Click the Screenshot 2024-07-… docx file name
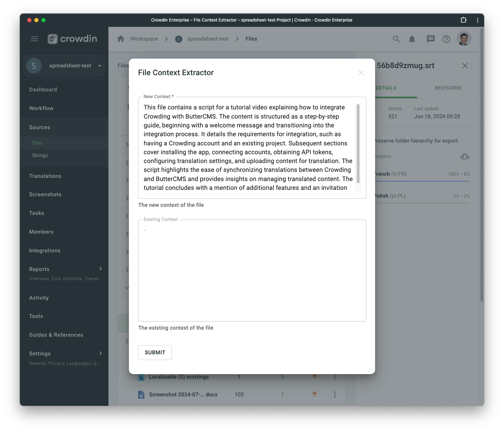504x432 pixels. click(x=183, y=395)
